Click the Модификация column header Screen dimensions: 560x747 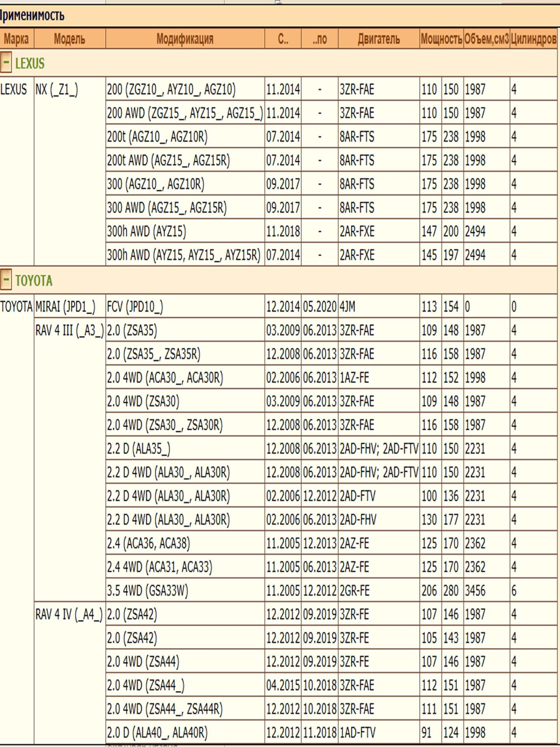pos(185,39)
